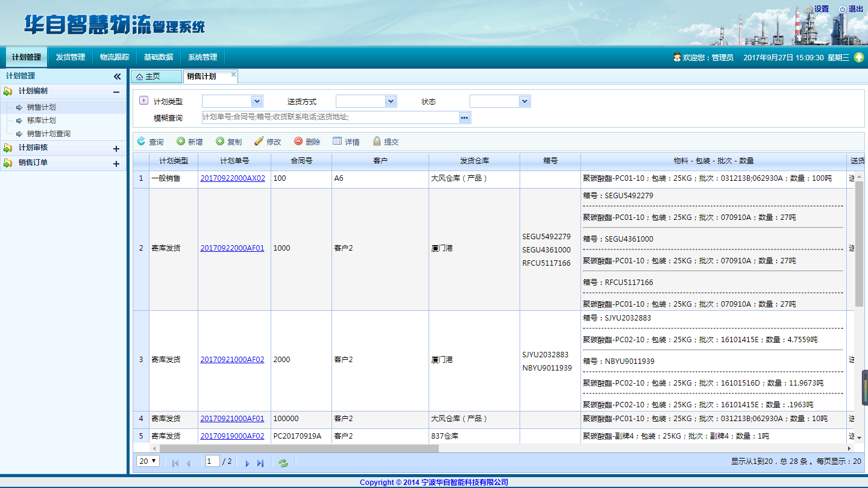Expand the 计划审核 section

coord(116,148)
